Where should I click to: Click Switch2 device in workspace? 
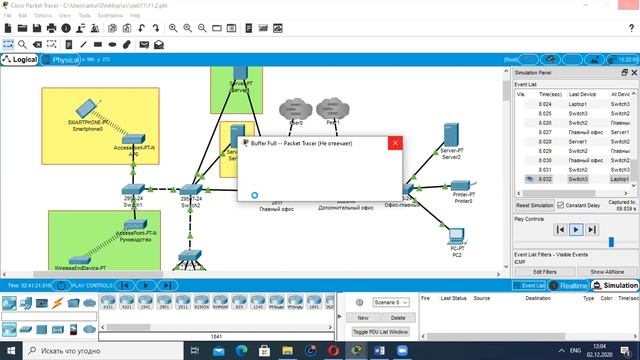(x=191, y=190)
